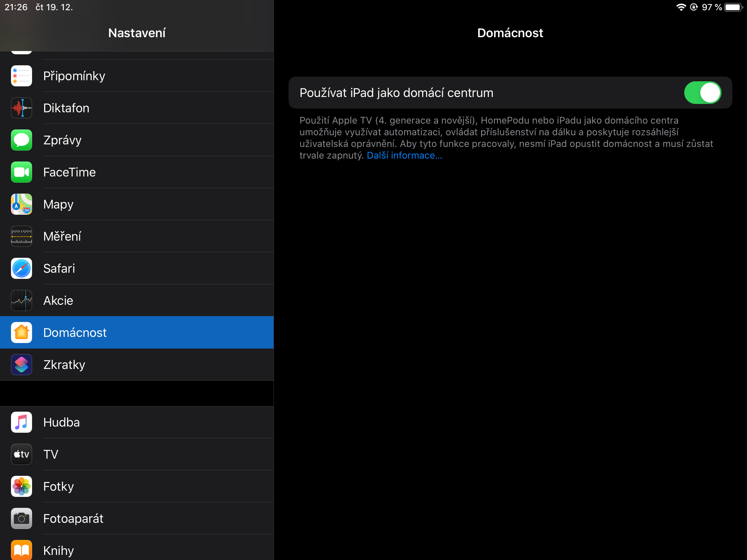Tap the Reminders (Připomínky) app icon

click(22, 76)
